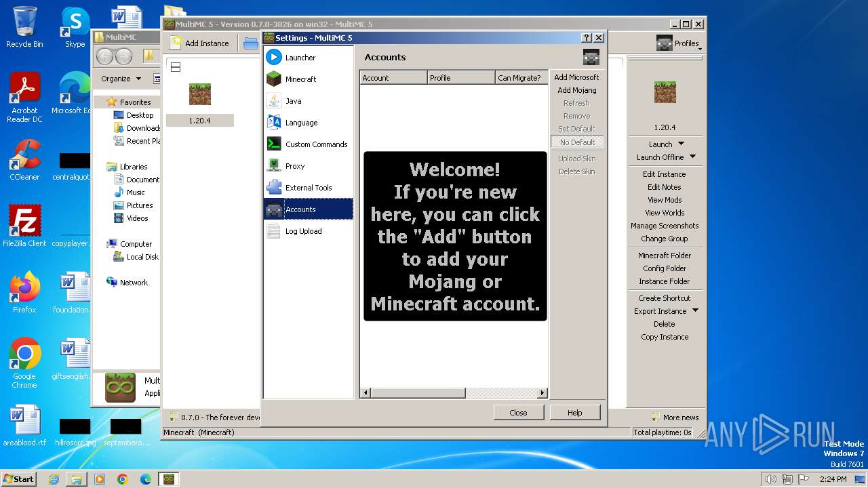
Task: Open the CCleaner desktop shortcut
Action: click(x=24, y=160)
